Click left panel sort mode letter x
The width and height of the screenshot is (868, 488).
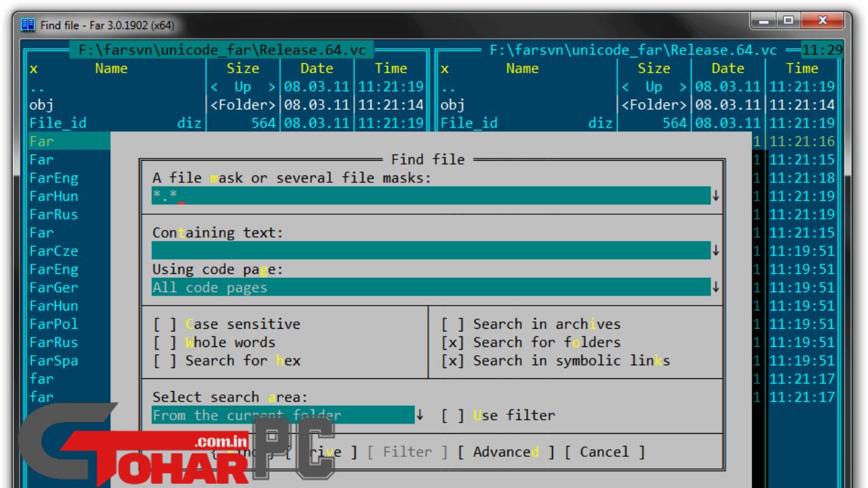point(33,68)
